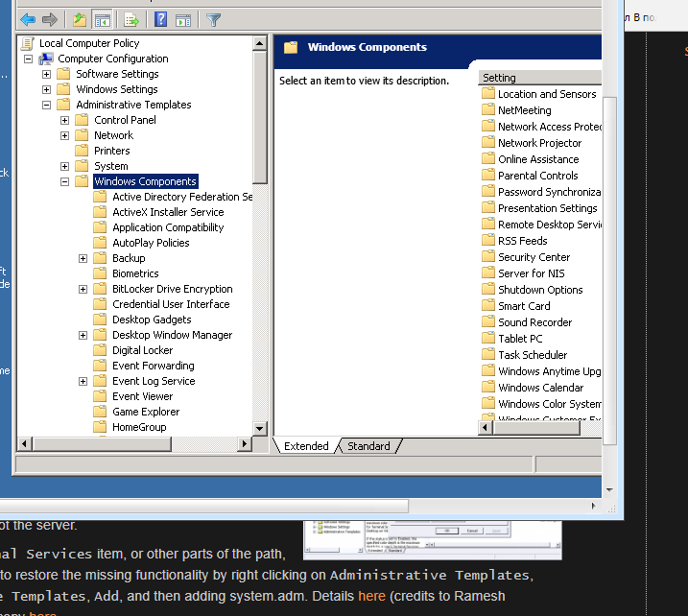688x616 pixels.
Task: Select Event Viewer in the tree
Action: pos(143,396)
